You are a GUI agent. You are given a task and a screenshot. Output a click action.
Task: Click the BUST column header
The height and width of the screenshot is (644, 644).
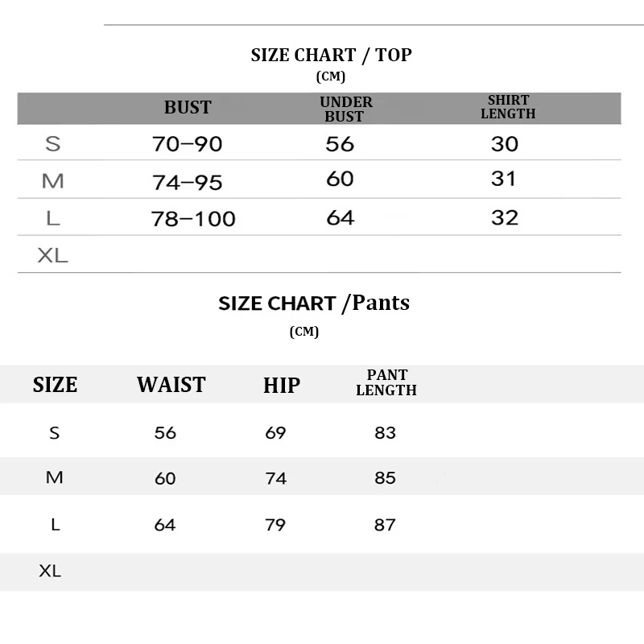coord(188,107)
